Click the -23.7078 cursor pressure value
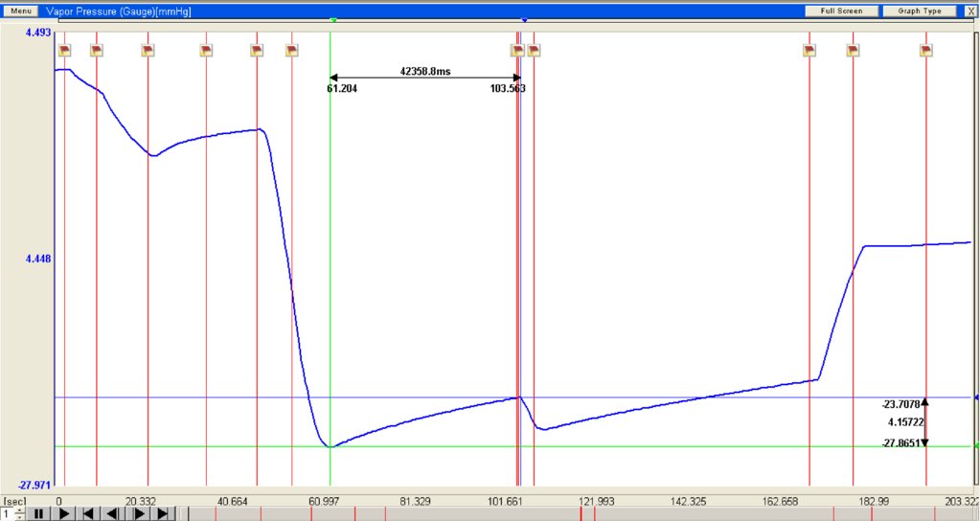The height and width of the screenshot is (521, 980). pos(900,405)
